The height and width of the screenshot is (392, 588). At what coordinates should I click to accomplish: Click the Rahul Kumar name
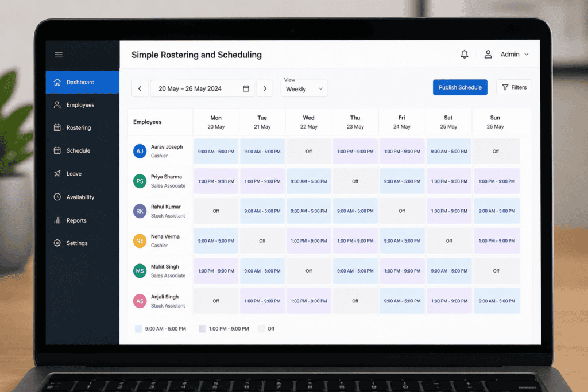[x=166, y=207]
